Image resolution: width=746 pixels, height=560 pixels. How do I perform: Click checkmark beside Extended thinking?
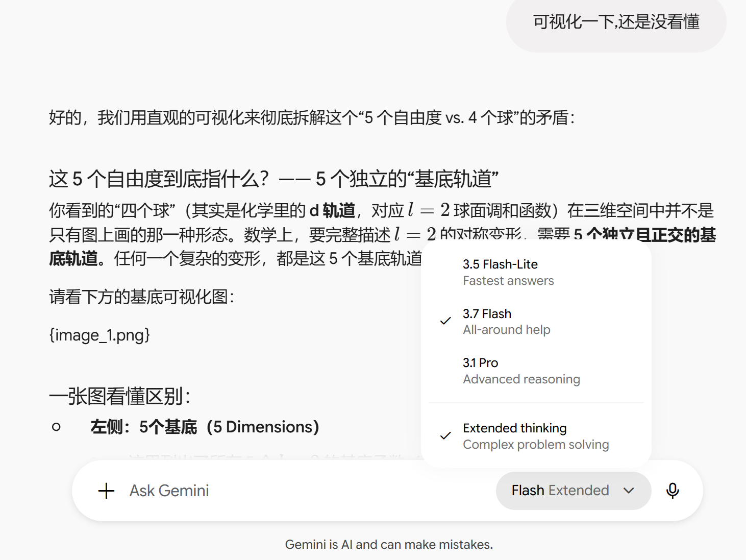pos(445,435)
